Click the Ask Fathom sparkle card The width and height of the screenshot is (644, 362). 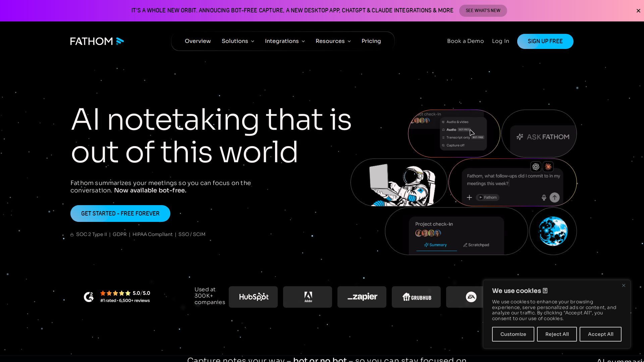click(x=539, y=133)
